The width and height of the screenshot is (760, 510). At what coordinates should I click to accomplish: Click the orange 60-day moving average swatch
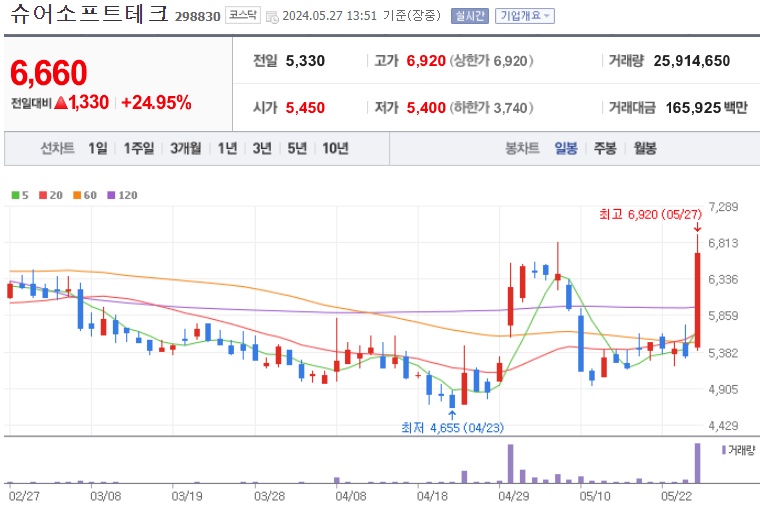tap(77, 195)
